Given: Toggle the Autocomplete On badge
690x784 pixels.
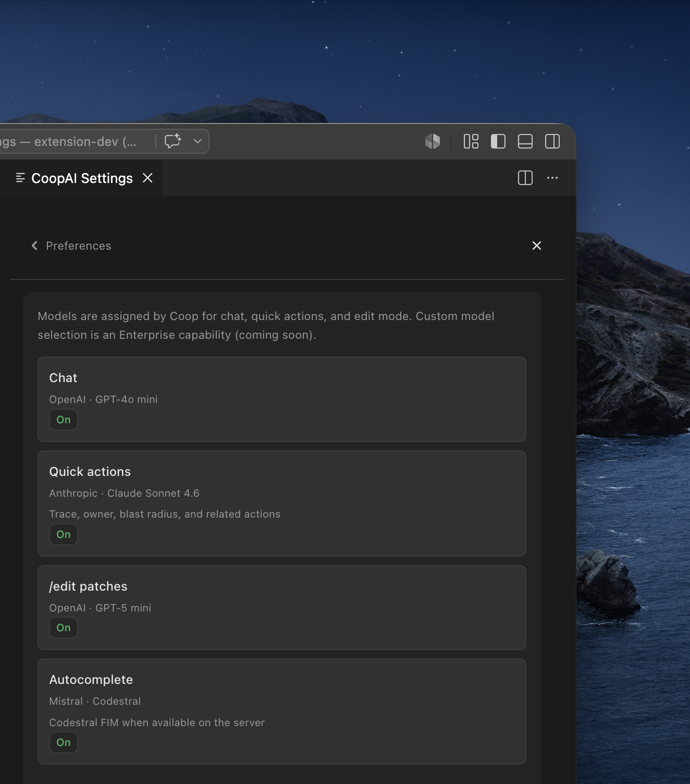Looking at the screenshot, I should point(64,742).
